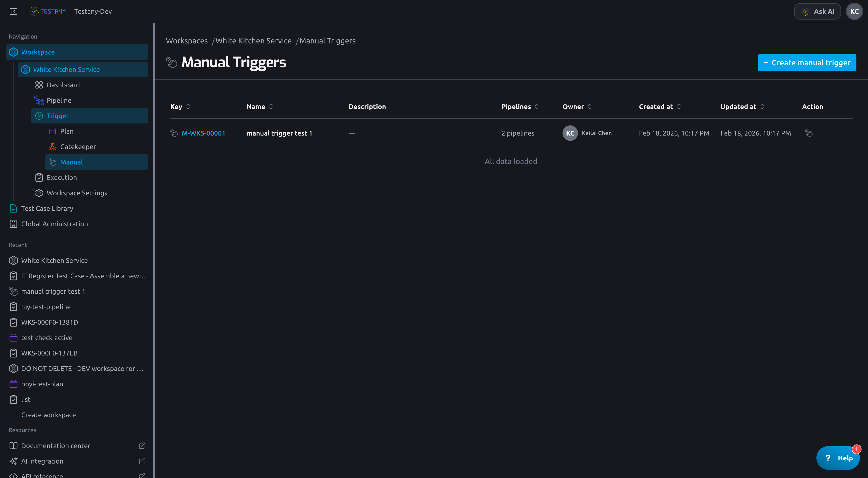Open KC user avatar menu
The width and height of the screenshot is (868, 478).
[x=854, y=12]
